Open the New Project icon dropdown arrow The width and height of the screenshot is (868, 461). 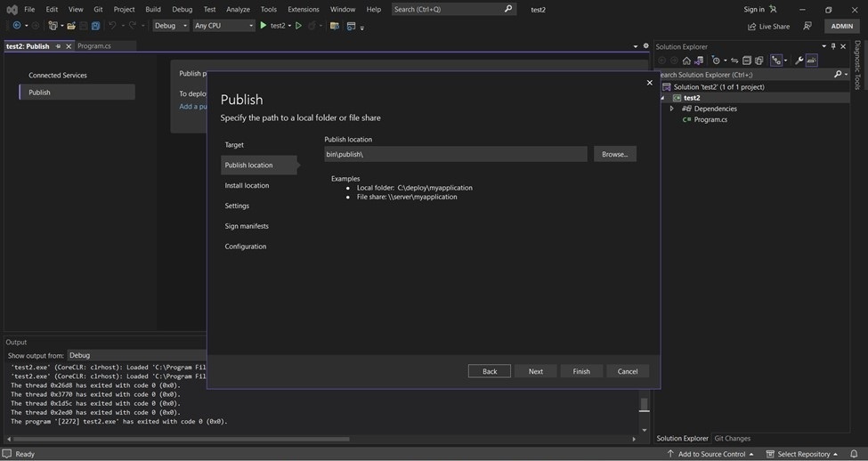(x=61, y=26)
